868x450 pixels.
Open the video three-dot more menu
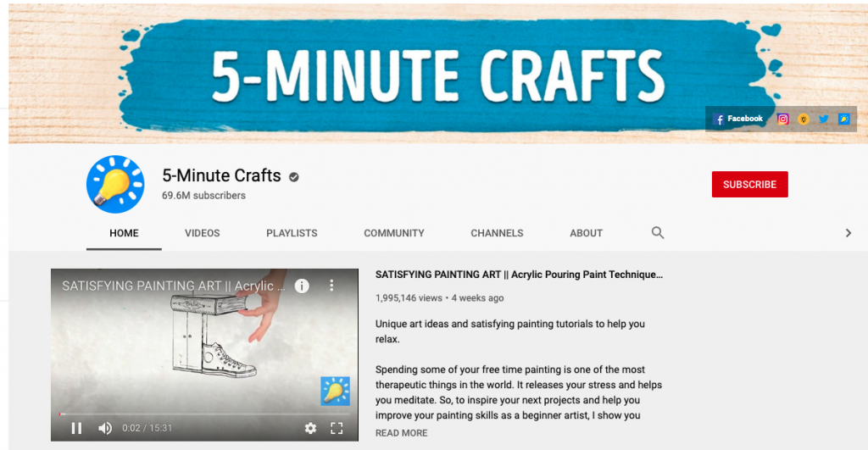point(331,286)
